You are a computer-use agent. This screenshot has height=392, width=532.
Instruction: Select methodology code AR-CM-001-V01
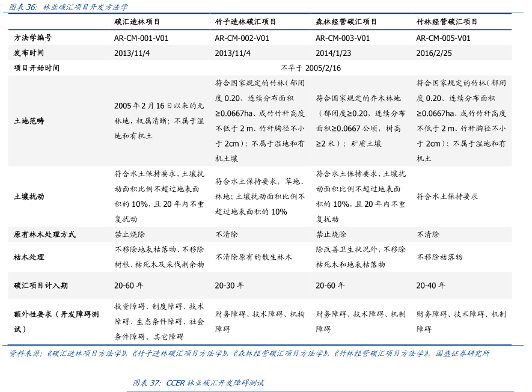point(141,38)
